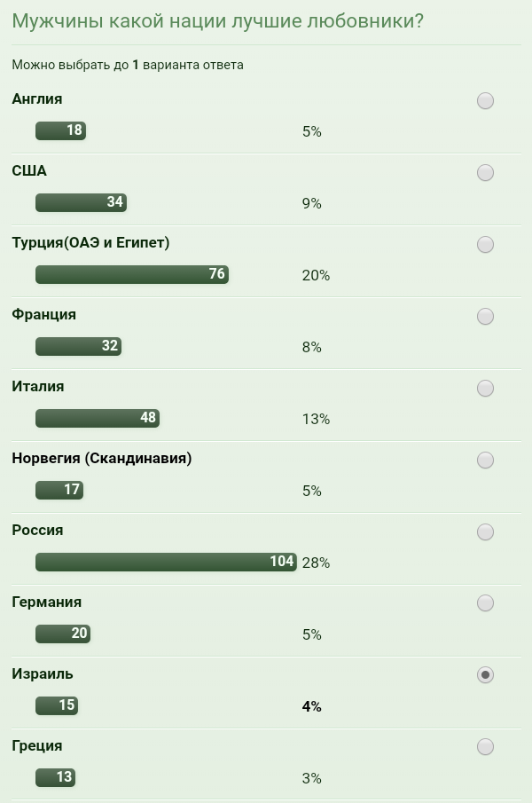Pick the Италия radio option
This screenshot has width=532, height=803.
coord(485,389)
